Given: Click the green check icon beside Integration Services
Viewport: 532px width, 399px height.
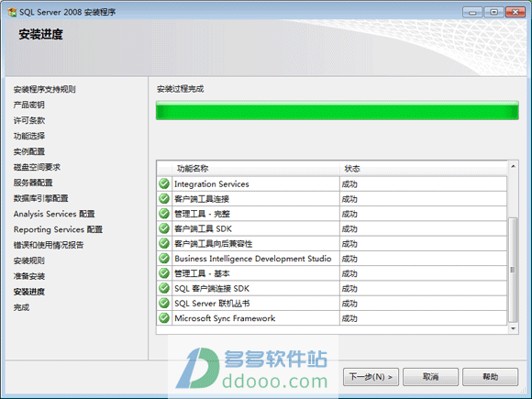Looking at the screenshot, I should [x=164, y=183].
